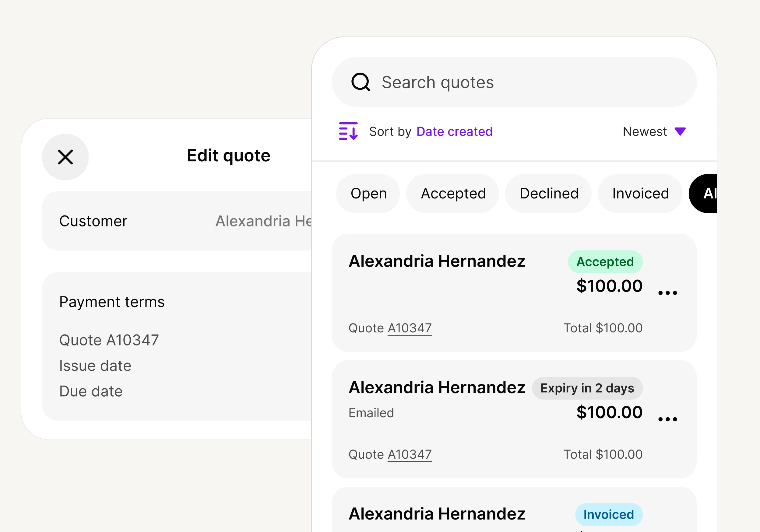Open options menu for Accepted quote
Viewport: 760px width, 532px height.
tap(667, 293)
